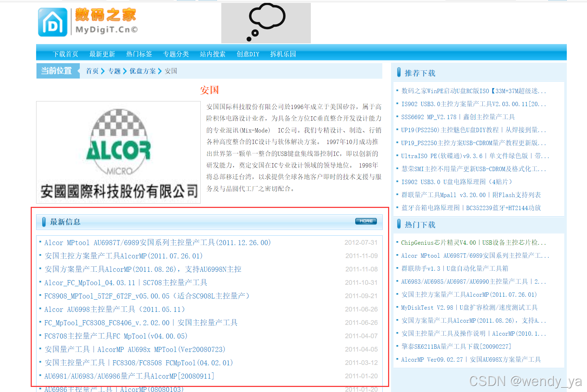Open 安国主控方案量产工具AlcorMP(2011.07.26.01) in 最新信息
This screenshot has height=392, width=587.
123,256
